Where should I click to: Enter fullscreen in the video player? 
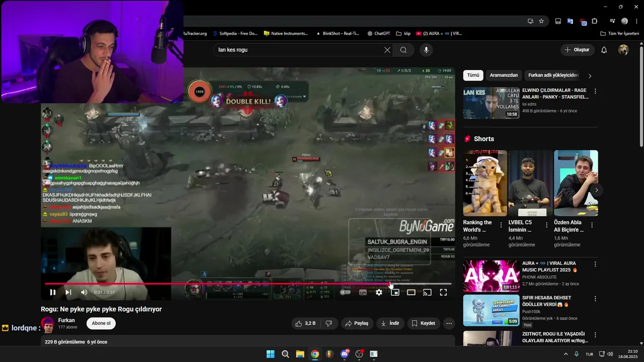[x=443, y=292]
